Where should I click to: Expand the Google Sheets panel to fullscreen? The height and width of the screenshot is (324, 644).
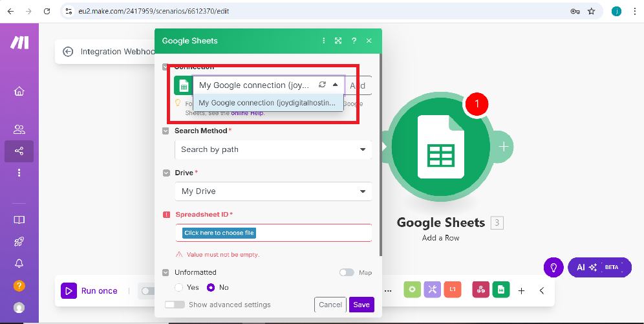(338, 41)
